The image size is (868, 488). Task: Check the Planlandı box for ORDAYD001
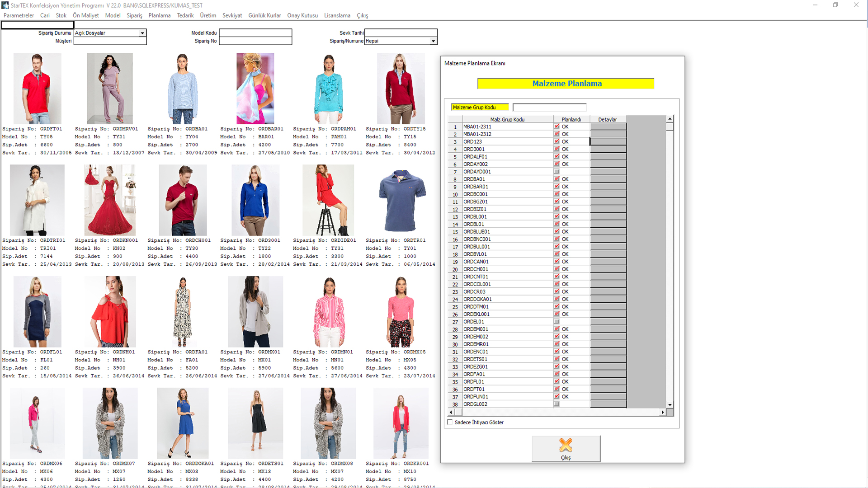557,172
